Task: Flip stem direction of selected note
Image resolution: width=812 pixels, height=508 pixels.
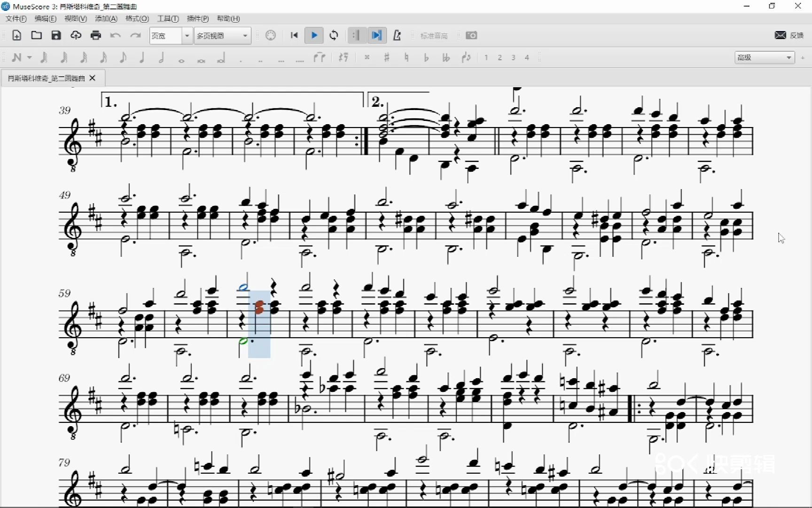Action: (x=466, y=57)
